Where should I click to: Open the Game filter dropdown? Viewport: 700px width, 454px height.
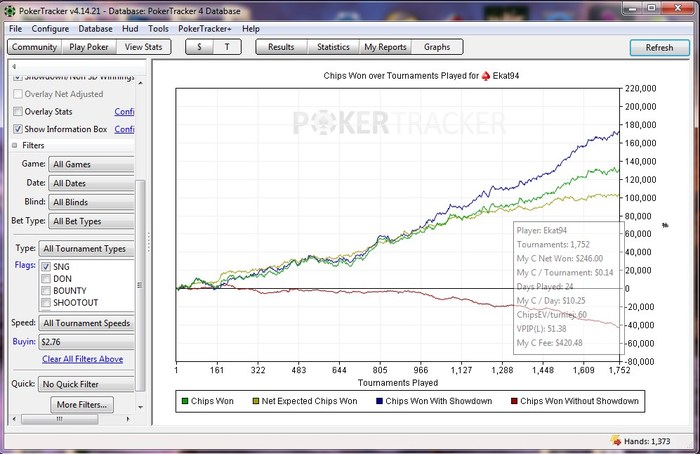(x=91, y=164)
